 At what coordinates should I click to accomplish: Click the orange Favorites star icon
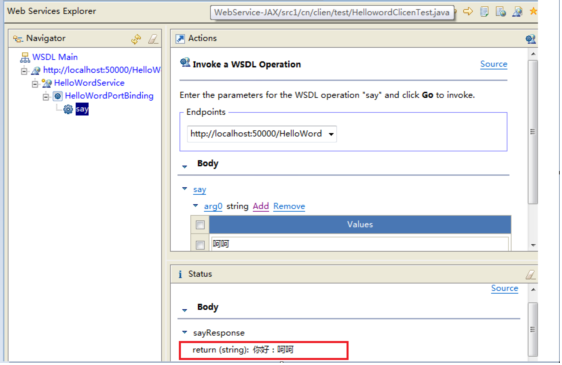coord(533,11)
